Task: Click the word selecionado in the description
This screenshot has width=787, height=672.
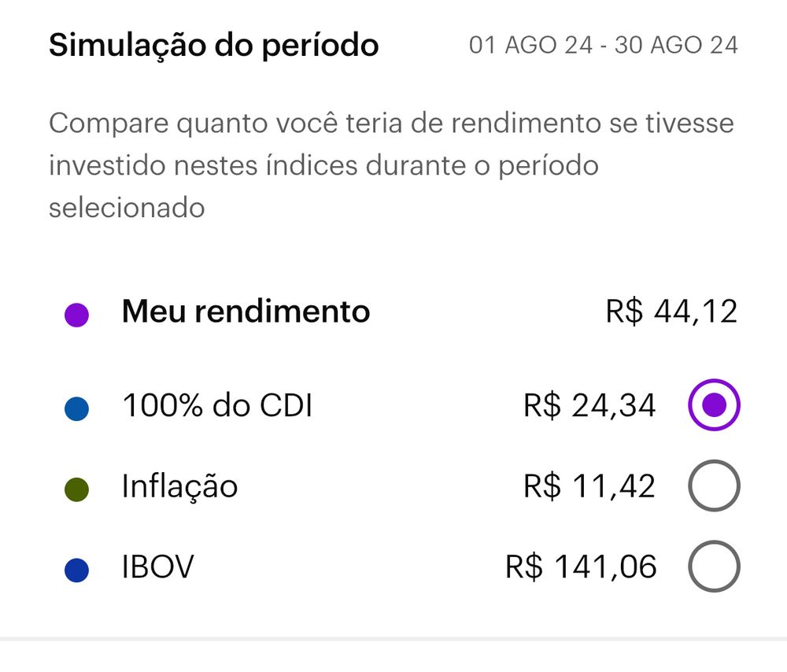Action: 127,209
